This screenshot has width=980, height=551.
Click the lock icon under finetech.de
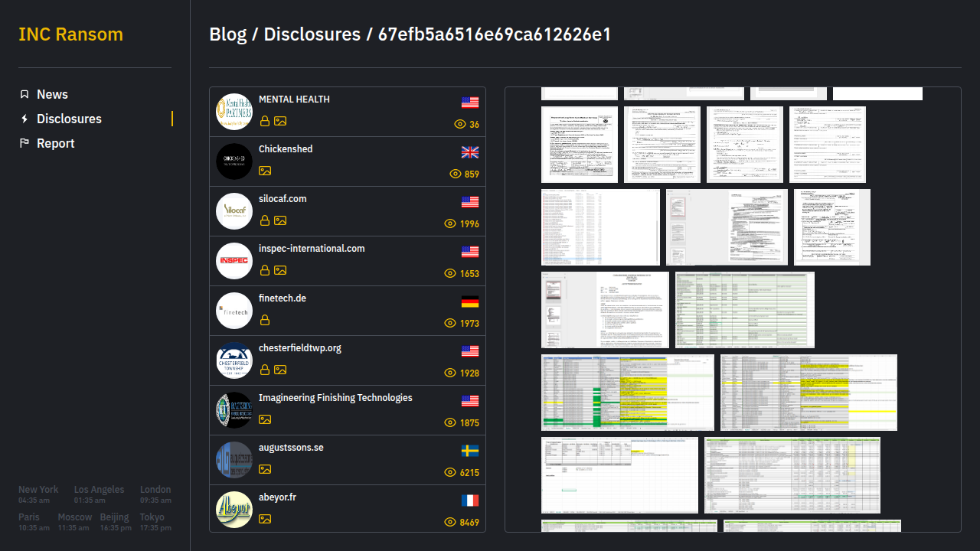(264, 320)
